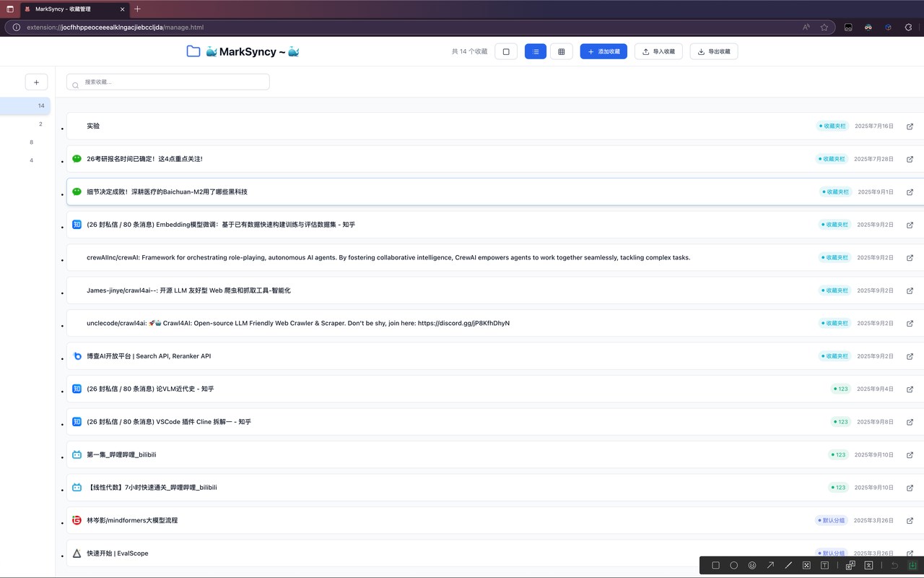Focus the 搜索收藏 search field
Screen dimensions: 924x578
(x=168, y=82)
